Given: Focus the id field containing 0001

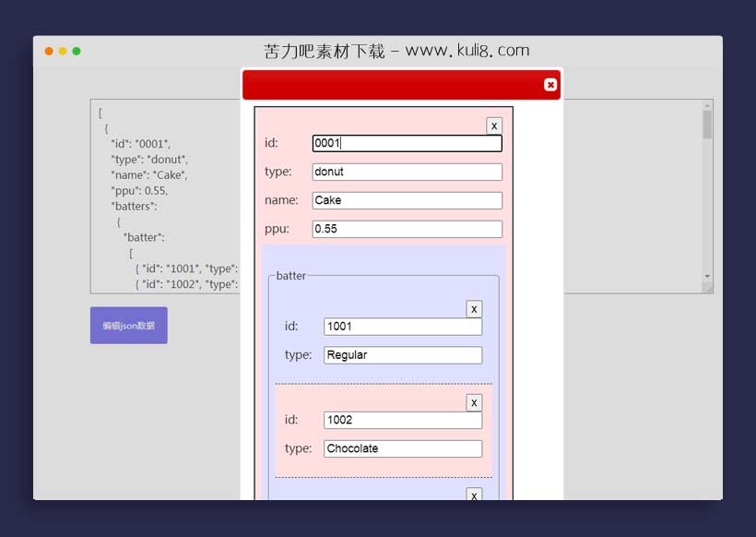Looking at the screenshot, I should tap(407, 143).
